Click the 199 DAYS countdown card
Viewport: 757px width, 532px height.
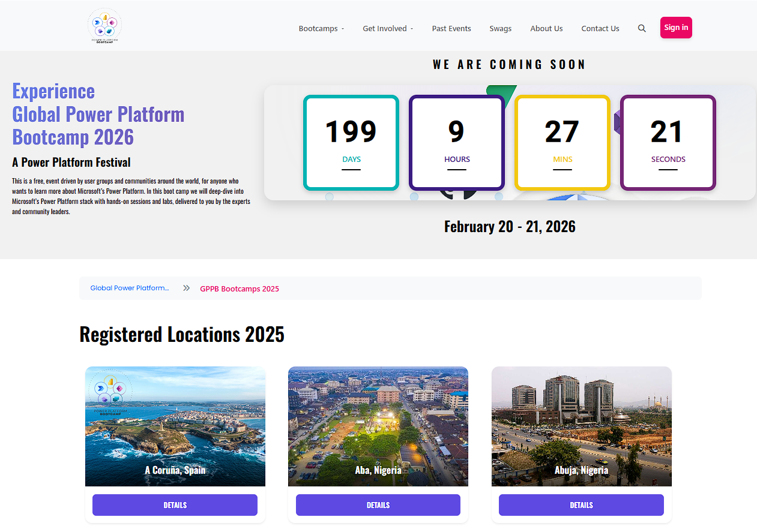tap(351, 143)
